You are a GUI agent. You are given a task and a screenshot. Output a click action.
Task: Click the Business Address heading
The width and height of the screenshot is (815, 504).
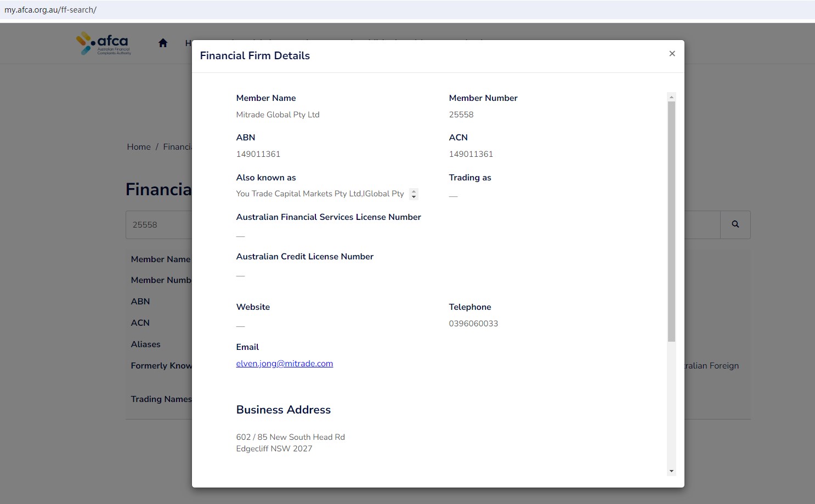click(x=284, y=410)
